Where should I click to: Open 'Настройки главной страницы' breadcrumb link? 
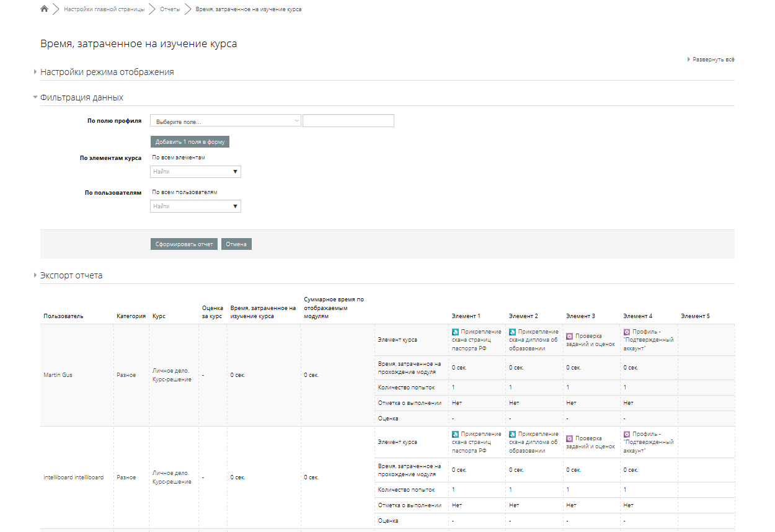[x=104, y=9]
